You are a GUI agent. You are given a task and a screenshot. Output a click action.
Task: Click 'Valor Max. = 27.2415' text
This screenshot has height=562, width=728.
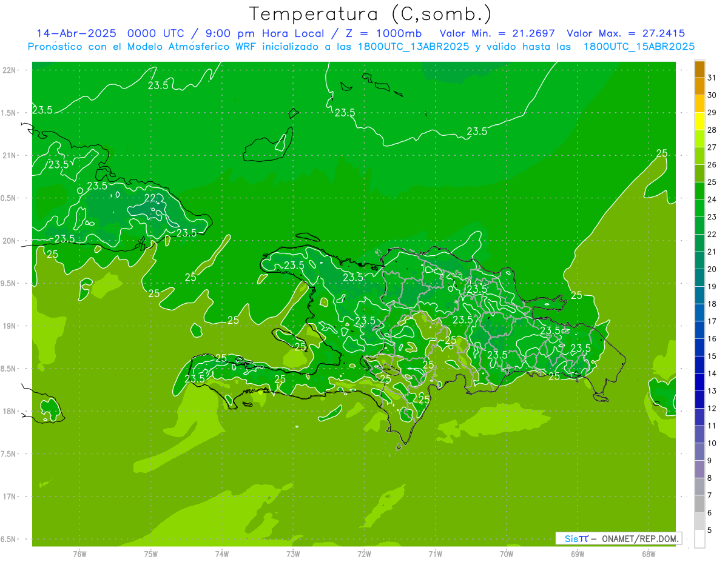(626, 33)
